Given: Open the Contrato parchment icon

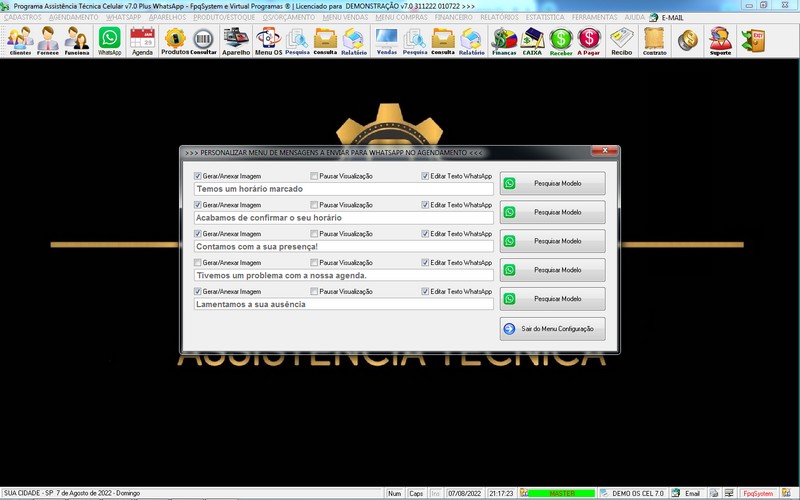Looking at the screenshot, I should tap(655, 41).
